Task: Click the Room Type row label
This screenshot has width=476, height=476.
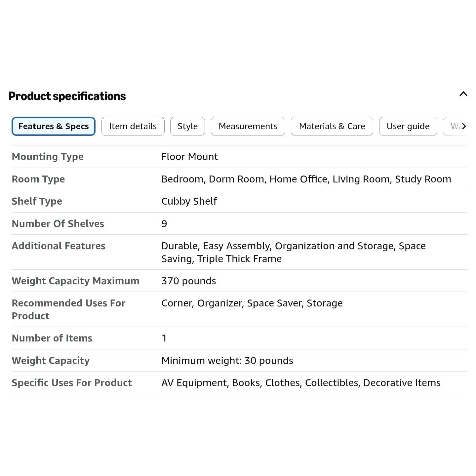Action: coord(38,179)
